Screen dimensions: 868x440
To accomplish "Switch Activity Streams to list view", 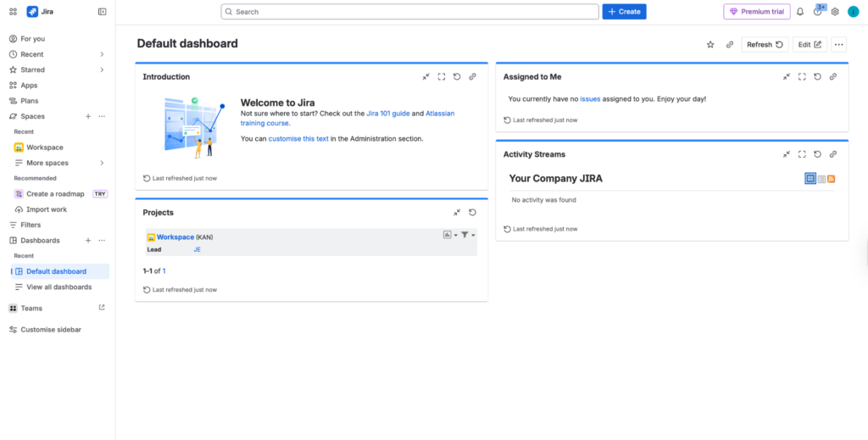I will coord(821,178).
